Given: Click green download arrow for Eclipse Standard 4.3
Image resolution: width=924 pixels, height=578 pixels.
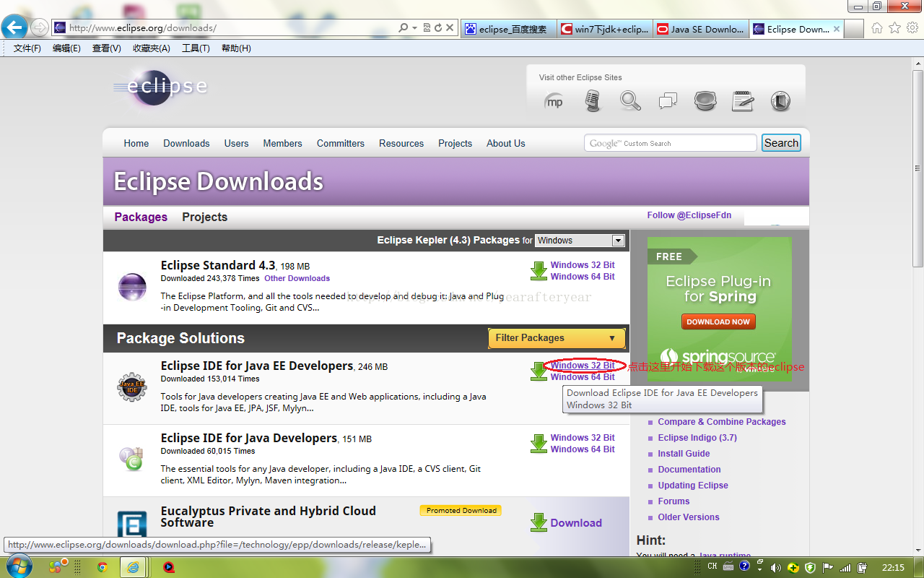Looking at the screenshot, I should pyautogui.click(x=539, y=271).
